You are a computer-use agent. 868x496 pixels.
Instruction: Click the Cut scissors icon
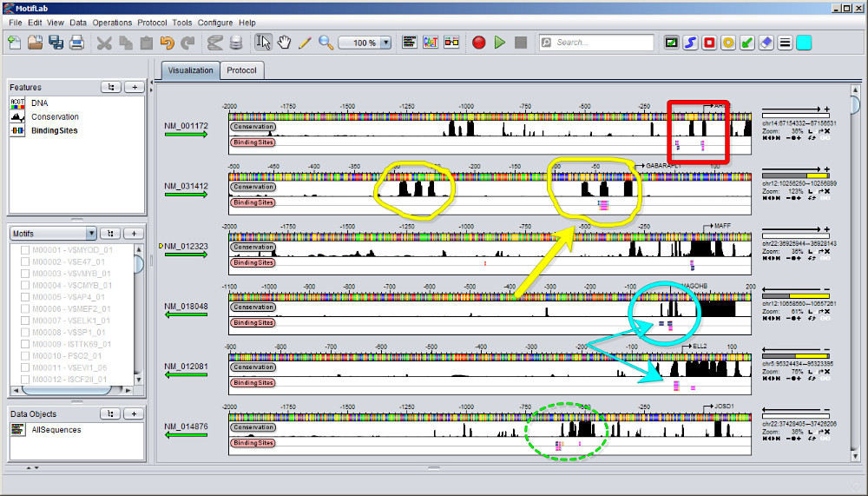[x=104, y=43]
